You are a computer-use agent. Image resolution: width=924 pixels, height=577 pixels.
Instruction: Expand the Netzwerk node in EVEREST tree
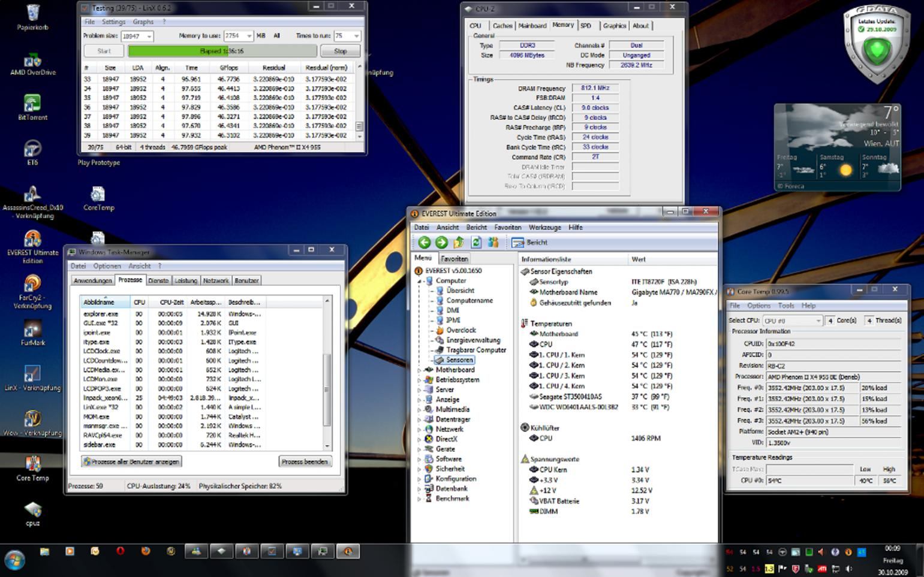[x=419, y=430]
